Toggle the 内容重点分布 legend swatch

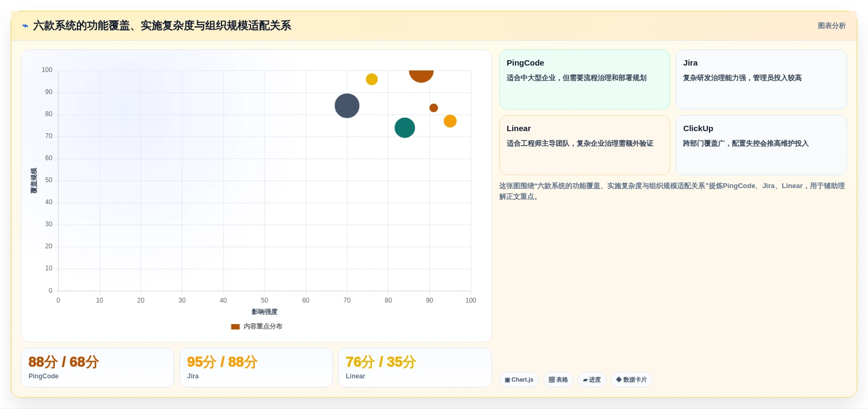[x=235, y=327]
